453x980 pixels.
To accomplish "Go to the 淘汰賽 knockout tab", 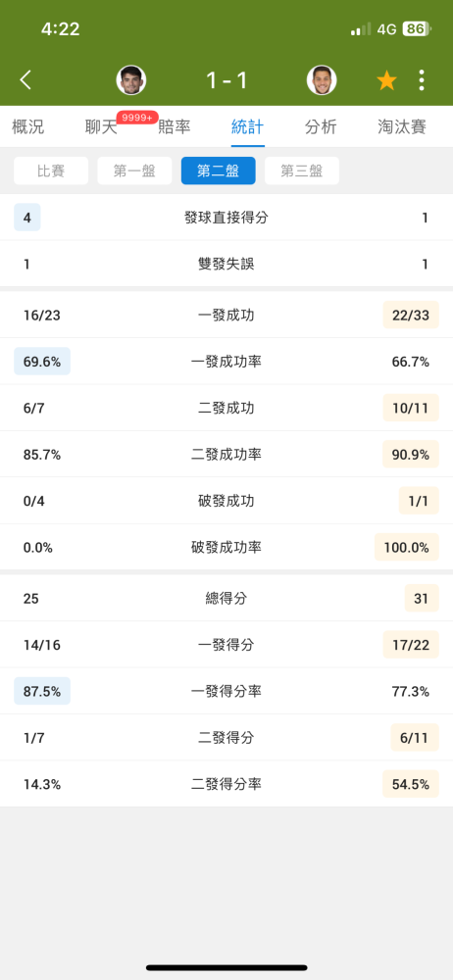I will pos(402,126).
